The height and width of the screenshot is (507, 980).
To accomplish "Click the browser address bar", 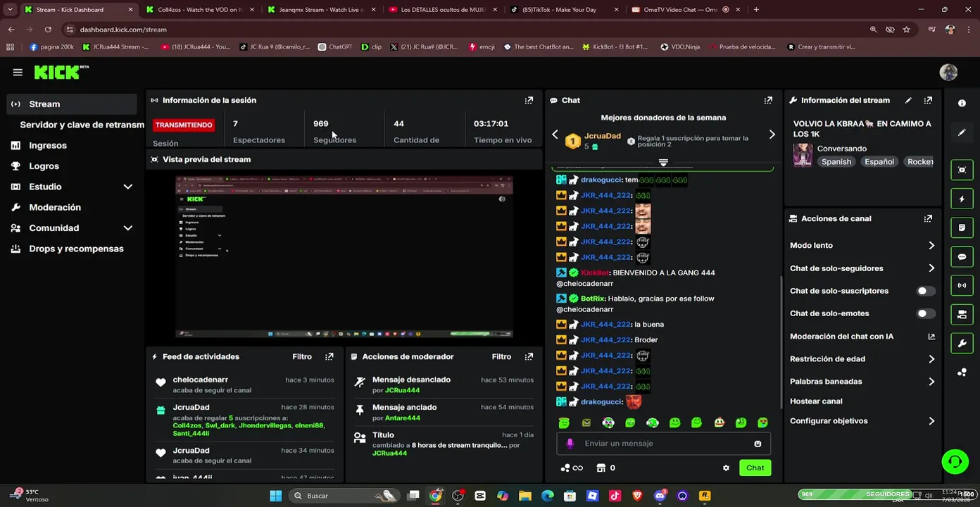I will 465,30.
